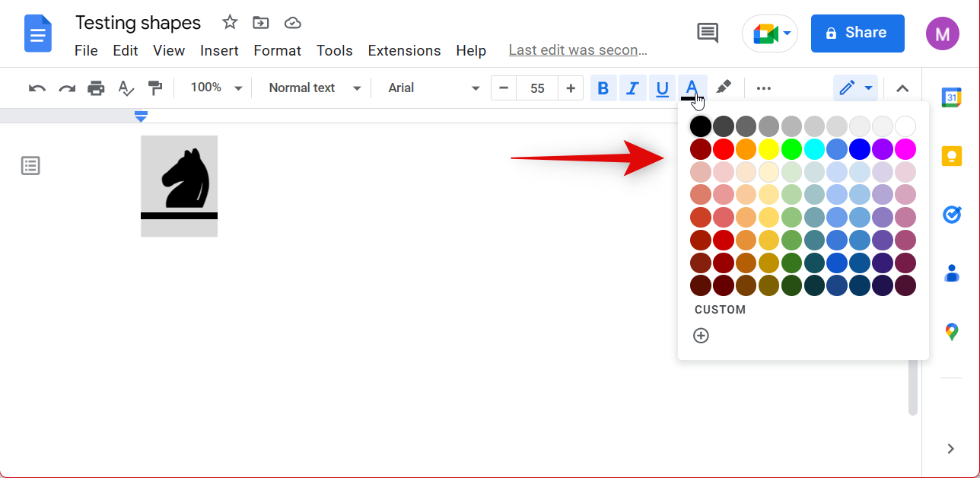980x478 pixels.
Task: Toggle Italic formatting
Action: (x=632, y=88)
